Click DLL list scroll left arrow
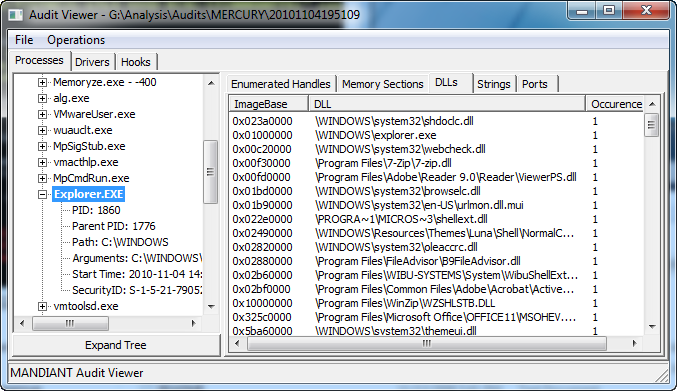The height and width of the screenshot is (391, 677). (x=237, y=344)
